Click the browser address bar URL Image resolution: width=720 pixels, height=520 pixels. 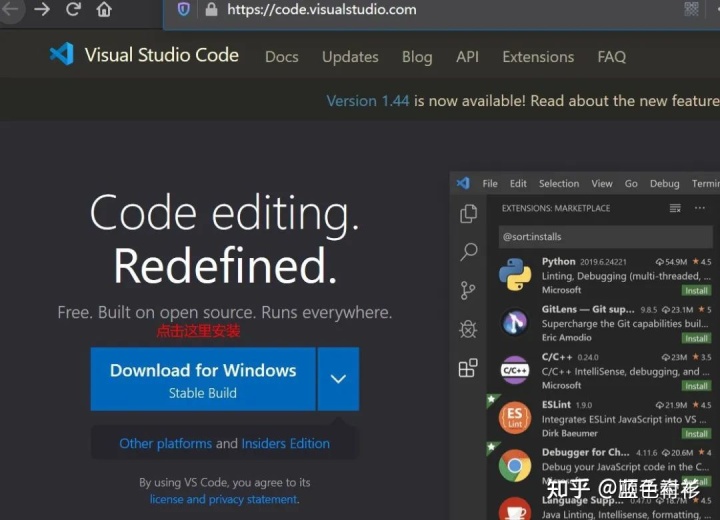[x=321, y=10]
